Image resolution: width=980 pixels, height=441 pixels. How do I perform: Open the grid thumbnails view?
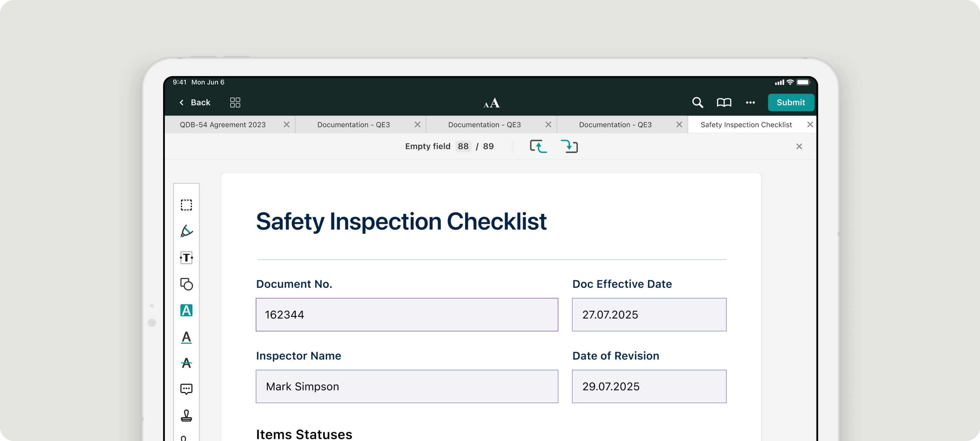point(235,102)
